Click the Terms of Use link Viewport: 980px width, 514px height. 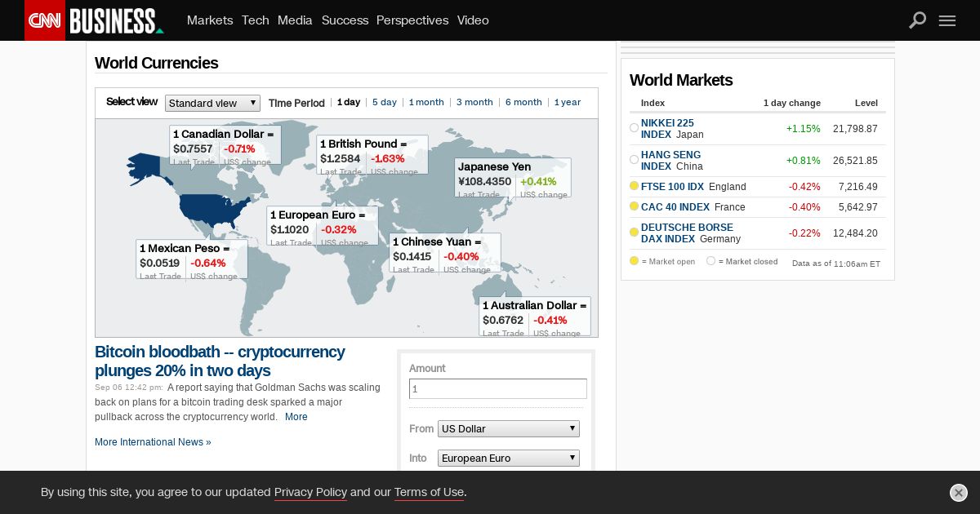point(429,492)
